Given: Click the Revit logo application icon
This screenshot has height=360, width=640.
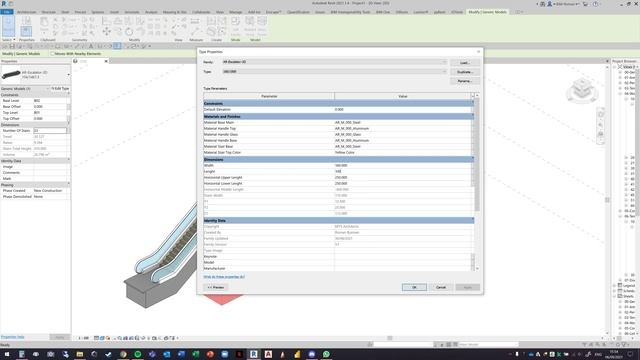Looking at the screenshot, I should tap(4, 4).
